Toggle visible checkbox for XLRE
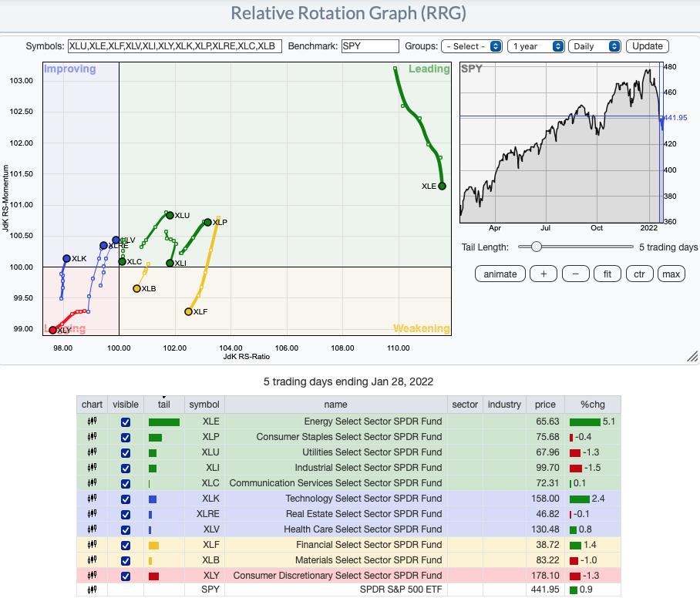Screen dimensions: 700x598 [126, 514]
